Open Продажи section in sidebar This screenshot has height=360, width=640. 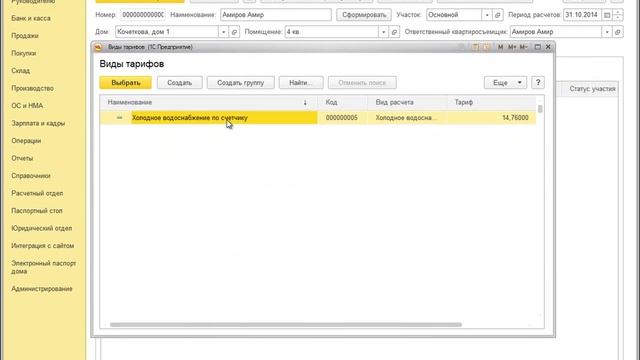pos(25,36)
